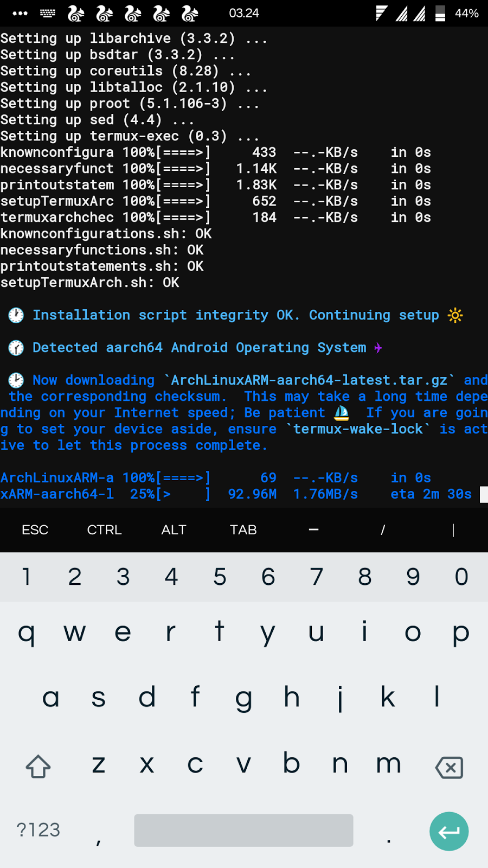Toggle the ALT modifier key
488x868 pixels.
click(x=174, y=530)
